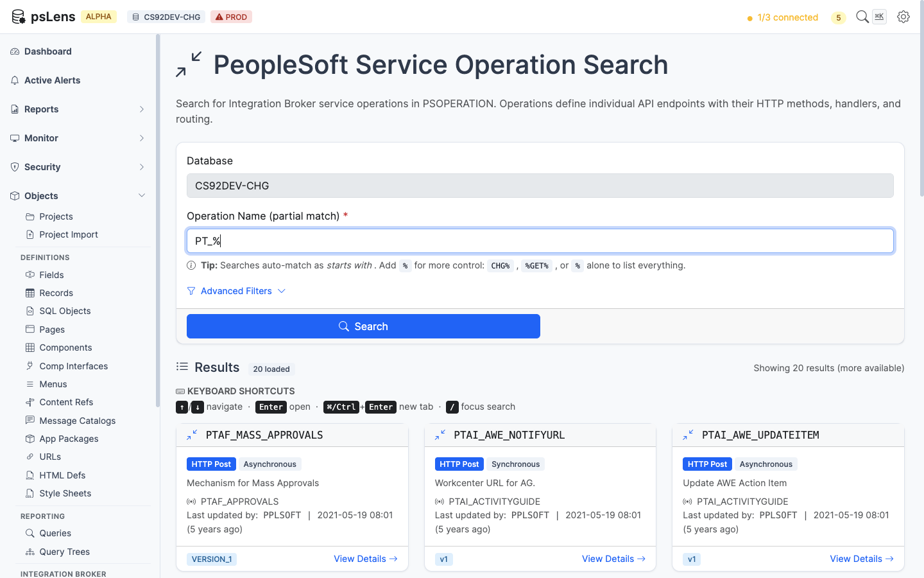The width and height of the screenshot is (924, 578).
Task: Click the Pages icon in the sidebar
Action: 30,329
